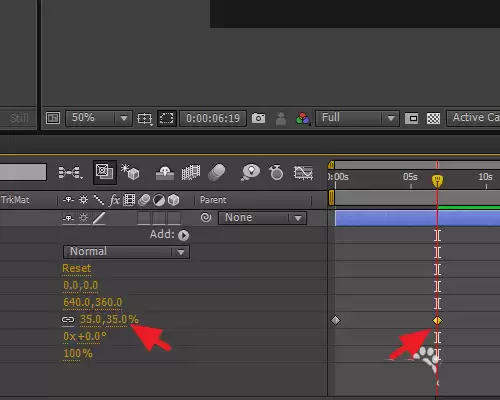
Task: Open the Brainstorm lightbulb icon
Action: coord(250,172)
